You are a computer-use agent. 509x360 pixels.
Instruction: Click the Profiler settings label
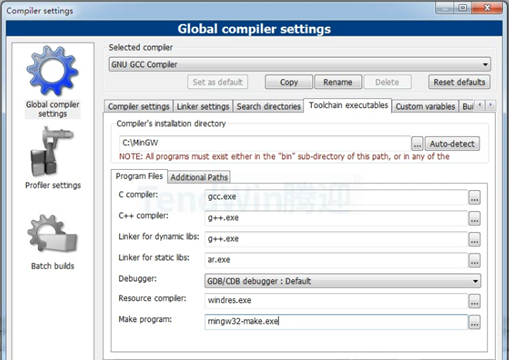point(53,185)
